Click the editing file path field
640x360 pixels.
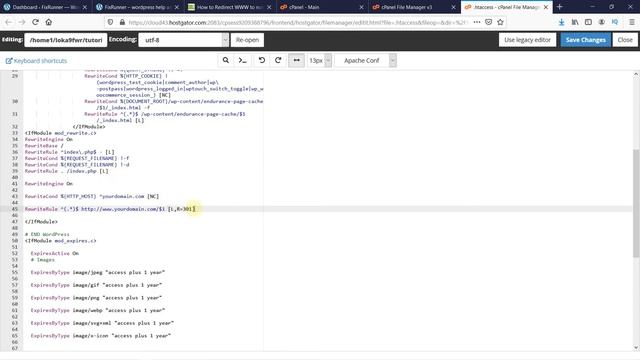point(66,40)
